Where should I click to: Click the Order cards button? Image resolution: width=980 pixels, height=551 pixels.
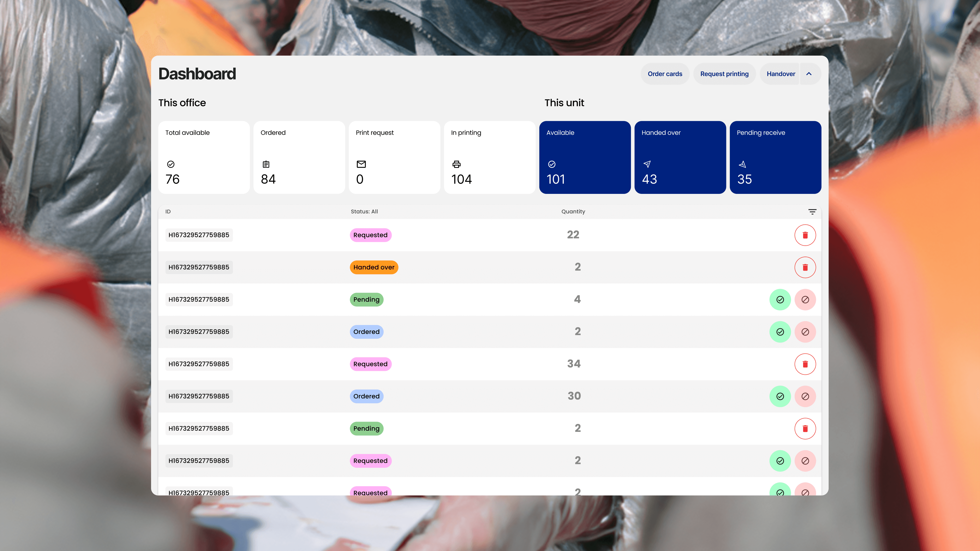coord(665,74)
